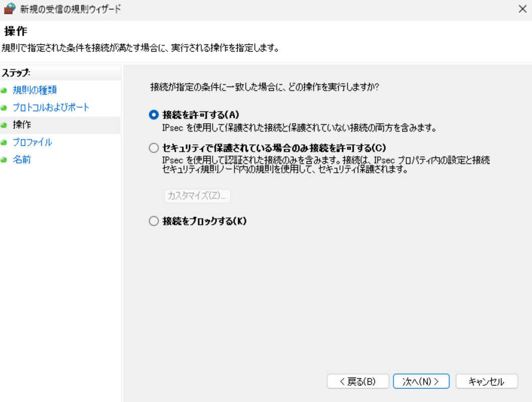Open the プロトコルおよびポート step
Viewport: 532px width, 402px height.
(x=51, y=108)
